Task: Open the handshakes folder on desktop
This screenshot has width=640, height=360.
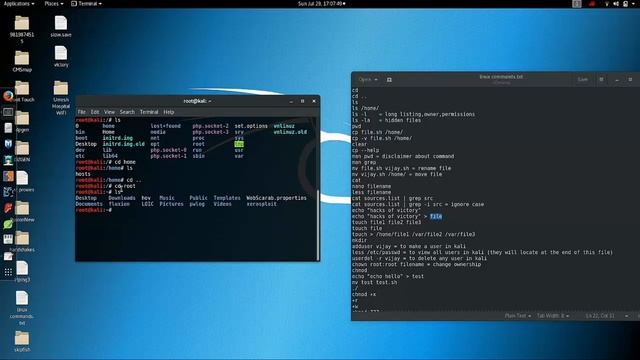Action: pyautogui.click(x=22, y=242)
